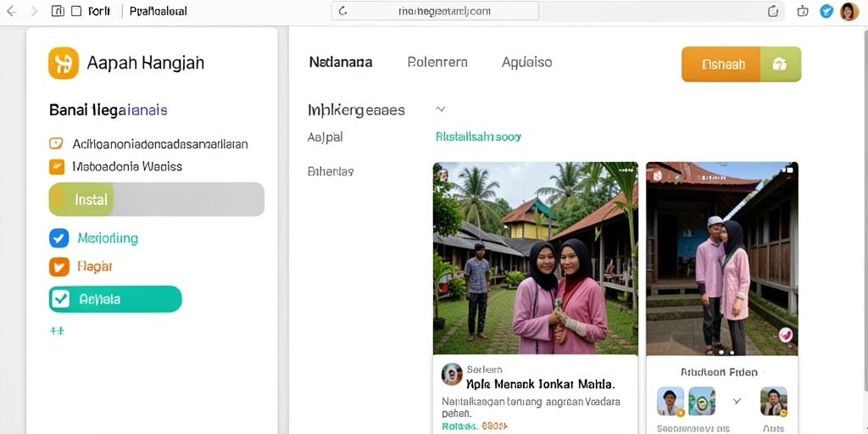Click badge icon at top-left of second photo

coord(657,175)
